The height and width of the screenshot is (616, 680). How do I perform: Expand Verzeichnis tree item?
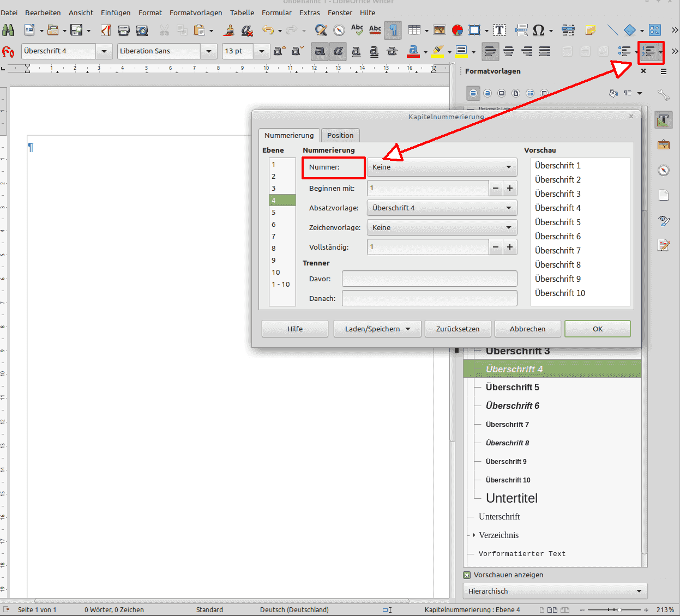pos(474,535)
